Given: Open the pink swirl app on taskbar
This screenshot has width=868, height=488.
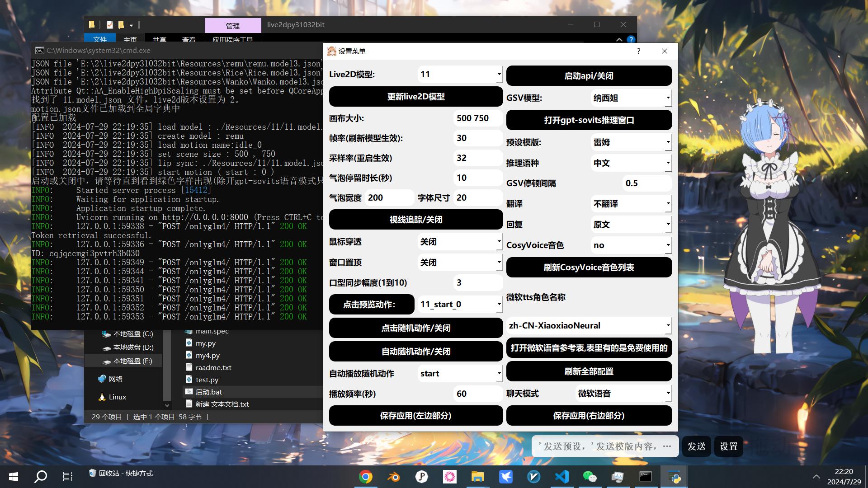Looking at the screenshot, I should 449,477.
